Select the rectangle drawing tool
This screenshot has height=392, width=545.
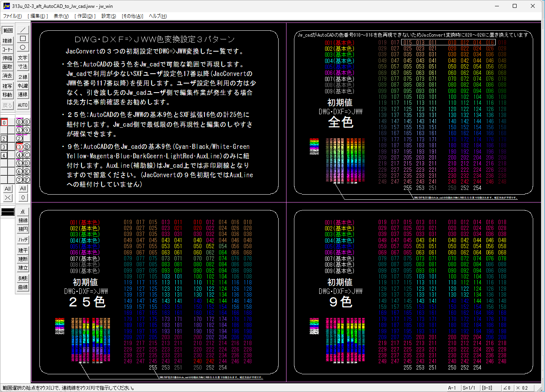tap(23, 39)
